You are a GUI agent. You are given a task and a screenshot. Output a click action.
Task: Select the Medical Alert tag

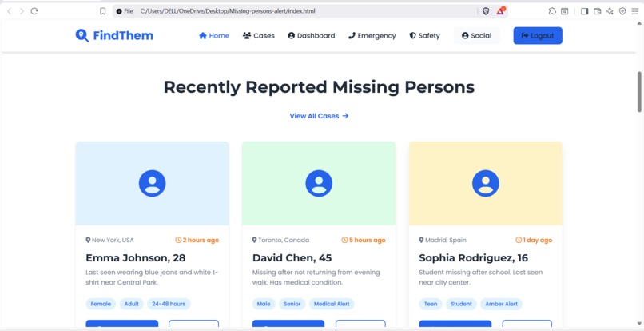[332, 305]
